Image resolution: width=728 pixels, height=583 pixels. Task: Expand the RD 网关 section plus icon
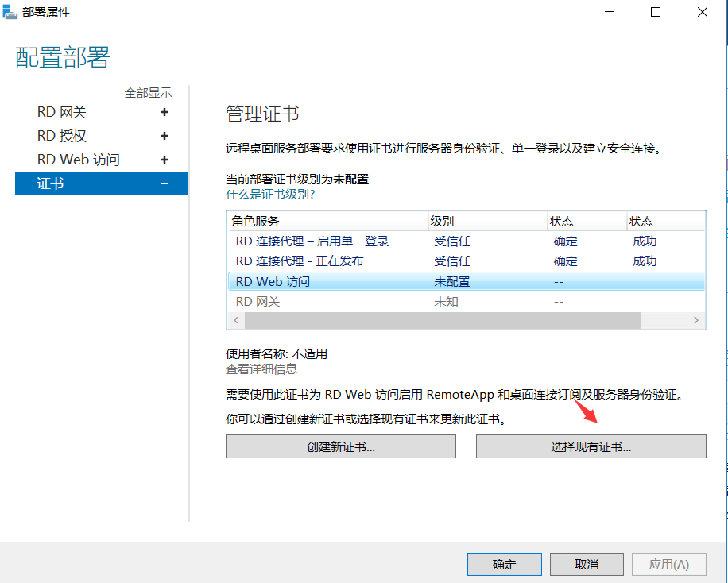[x=165, y=112]
